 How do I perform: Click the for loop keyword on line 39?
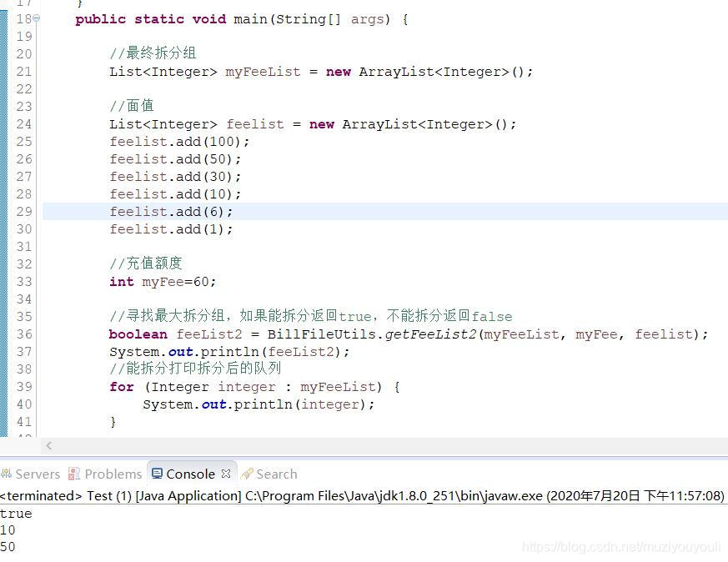122,387
